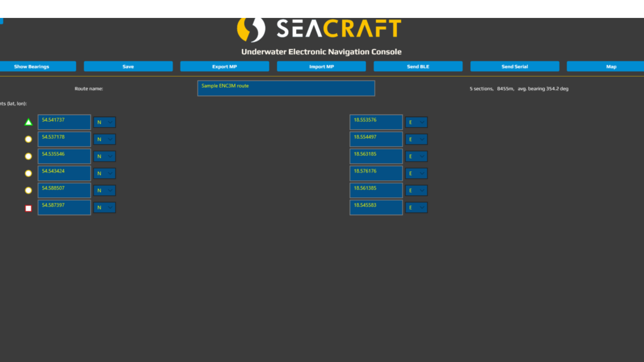Expand the E dropdown next to 18.545583
Image resolution: width=644 pixels, height=362 pixels.
416,207
